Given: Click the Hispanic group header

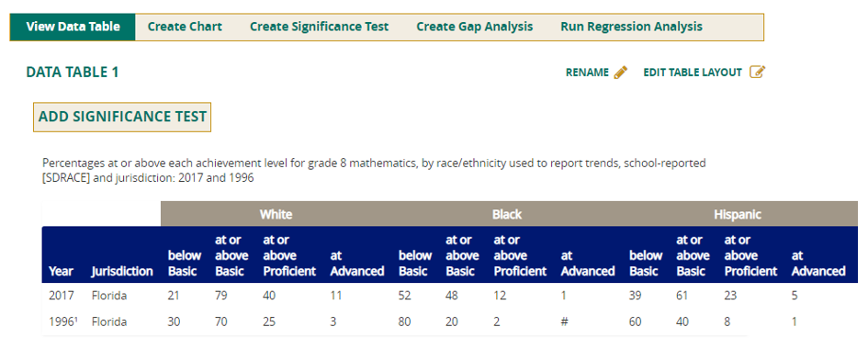Looking at the screenshot, I should coord(737,214).
